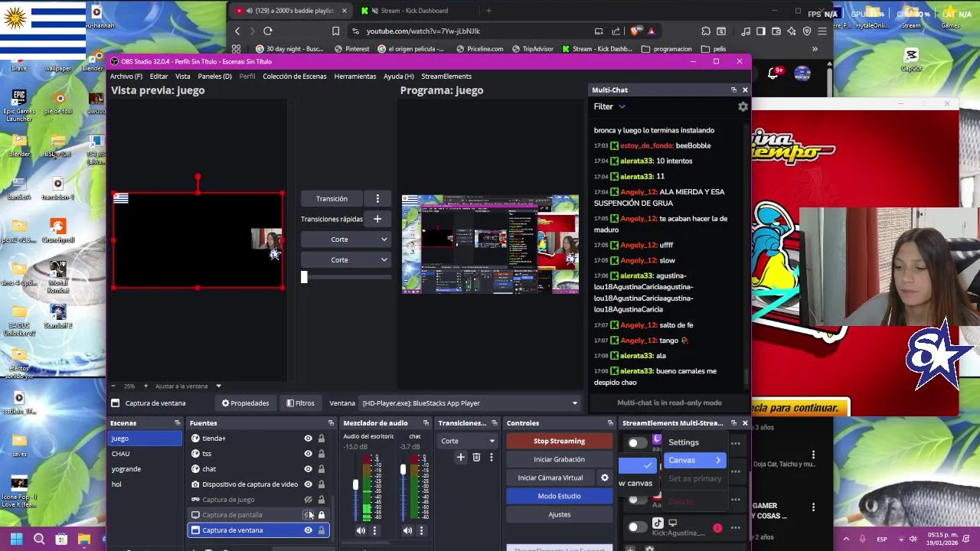Open File Explorer from taskbar

83,539
